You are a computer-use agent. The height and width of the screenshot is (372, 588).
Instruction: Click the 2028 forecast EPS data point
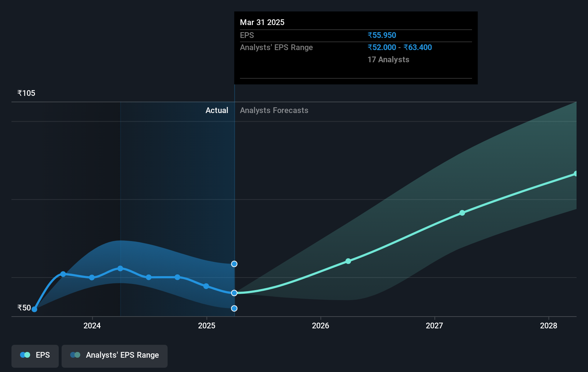(x=576, y=174)
